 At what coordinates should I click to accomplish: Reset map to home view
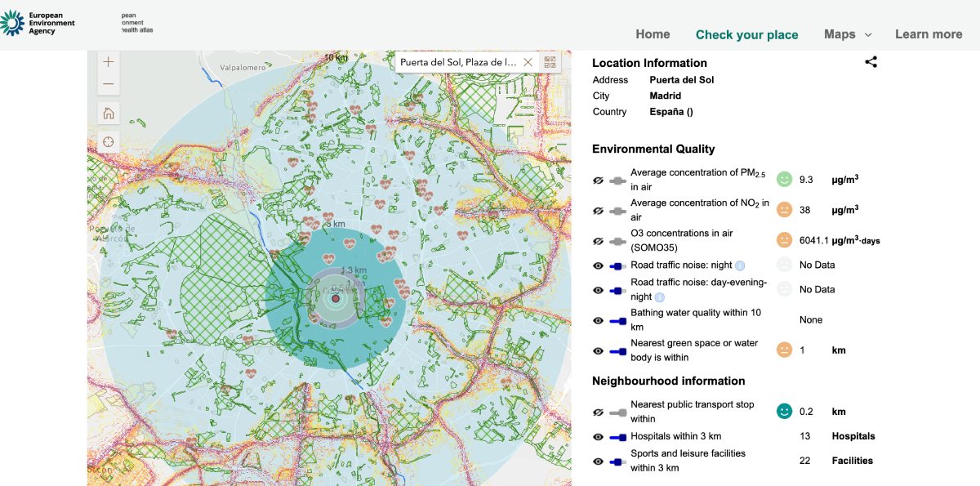[109, 114]
